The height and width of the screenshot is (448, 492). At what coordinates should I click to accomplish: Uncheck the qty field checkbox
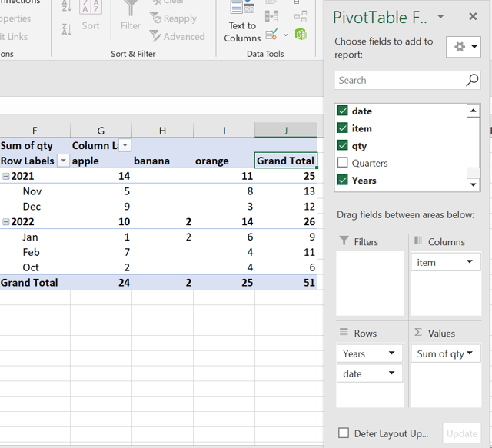(x=342, y=145)
